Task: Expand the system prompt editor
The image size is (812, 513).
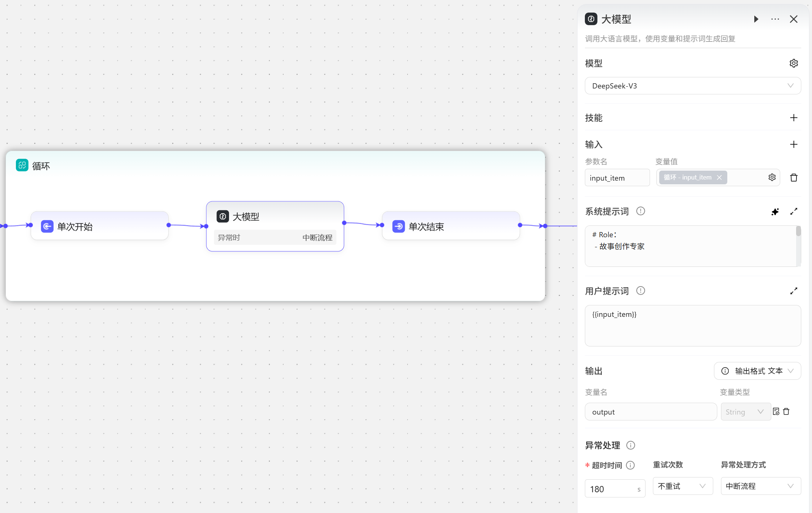Action: point(794,211)
